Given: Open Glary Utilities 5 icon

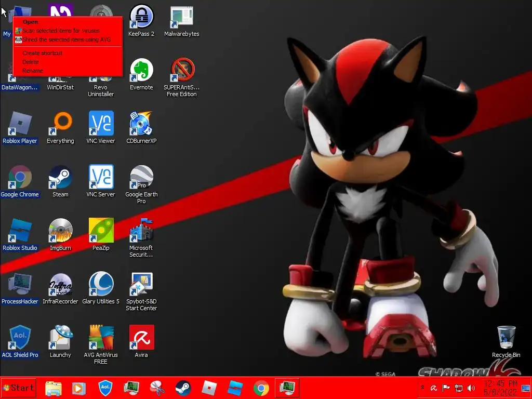Looking at the screenshot, I should pos(101,289).
